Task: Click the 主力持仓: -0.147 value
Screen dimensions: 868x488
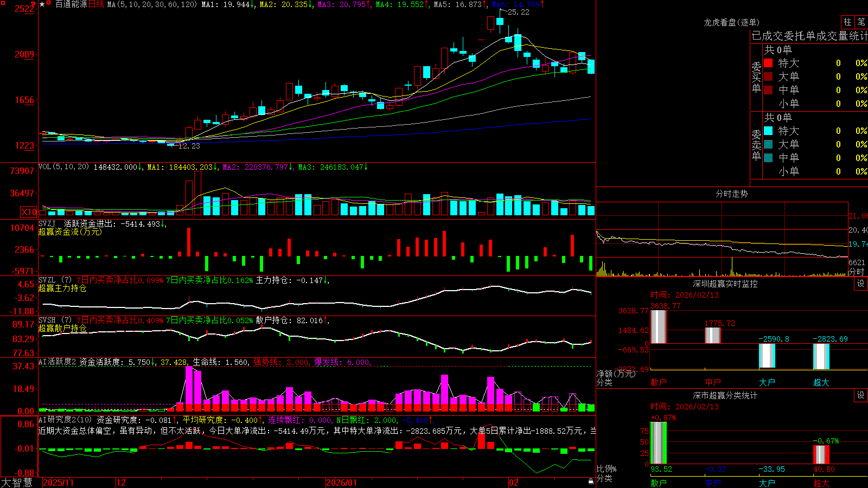Action: [290, 280]
